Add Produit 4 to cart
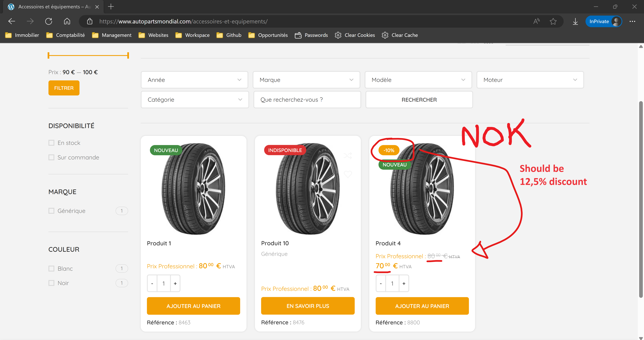This screenshot has width=644, height=340. coord(422,306)
